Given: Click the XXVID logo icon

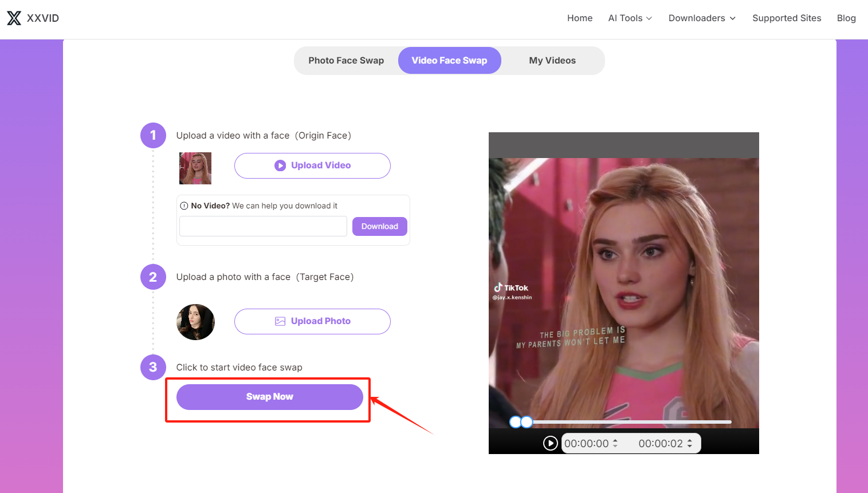Looking at the screenshot, I should 13,18.
